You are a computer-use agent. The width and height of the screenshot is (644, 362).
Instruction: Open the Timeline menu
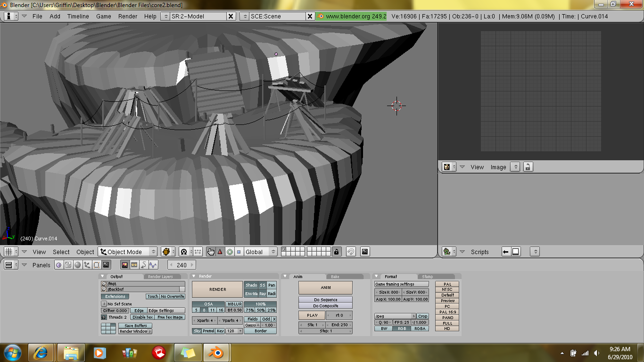pos(78,16)
